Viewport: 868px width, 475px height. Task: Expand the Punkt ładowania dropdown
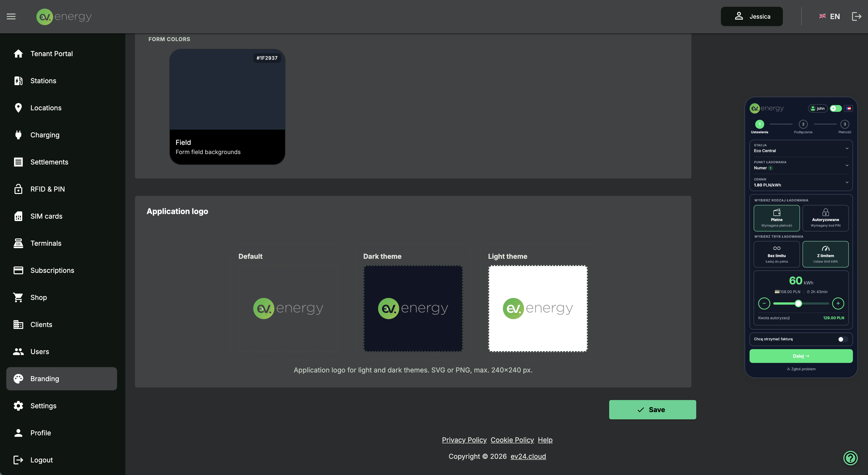pos(801,165)
